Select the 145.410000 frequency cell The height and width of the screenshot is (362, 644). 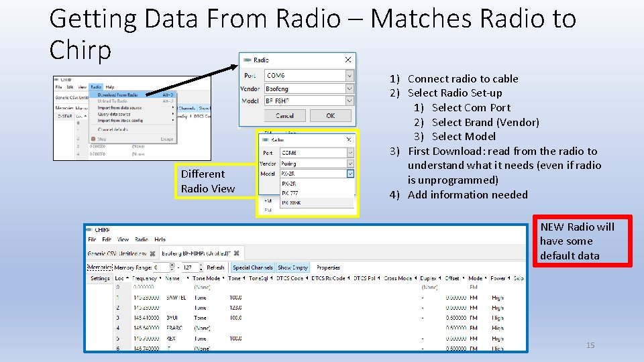point(146,318)
